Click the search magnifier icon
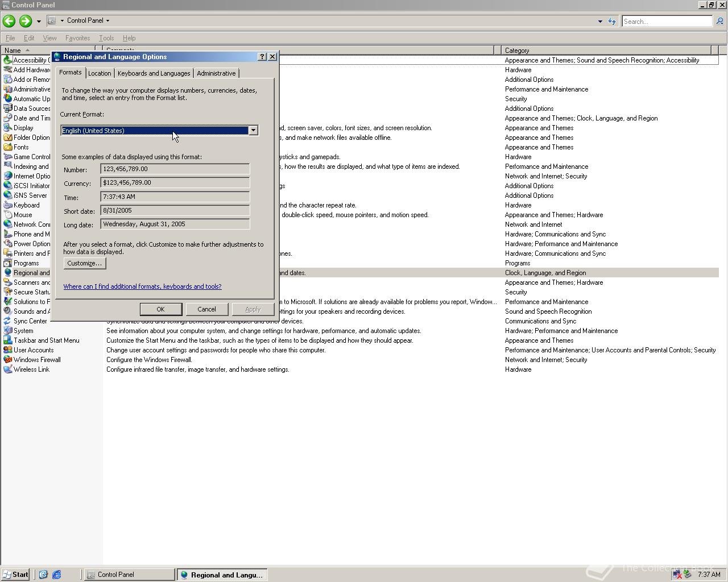This screenshot has width=728, height=582. (x=719, y=21)
